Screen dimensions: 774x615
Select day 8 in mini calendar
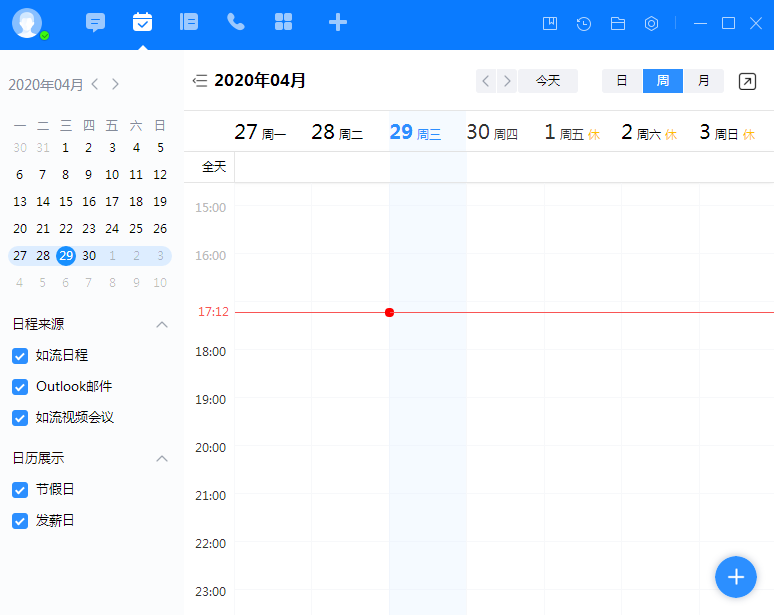click(x=65, y=175)
